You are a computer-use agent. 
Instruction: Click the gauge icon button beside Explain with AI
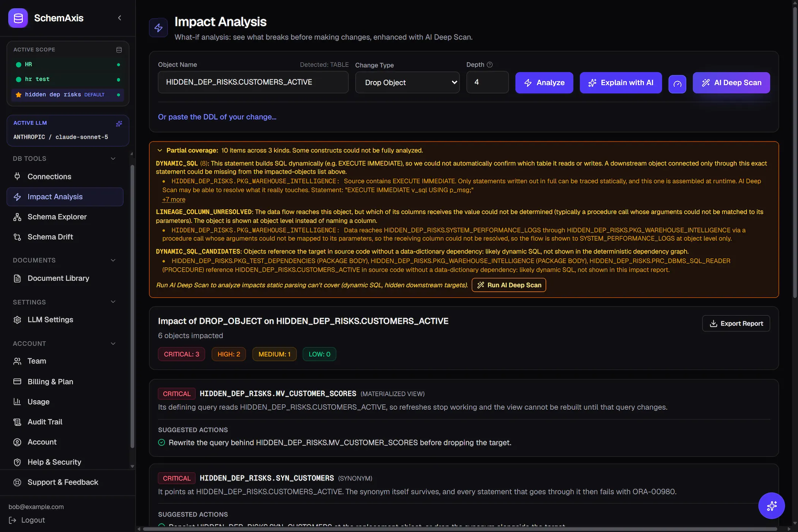pos(677,84)
